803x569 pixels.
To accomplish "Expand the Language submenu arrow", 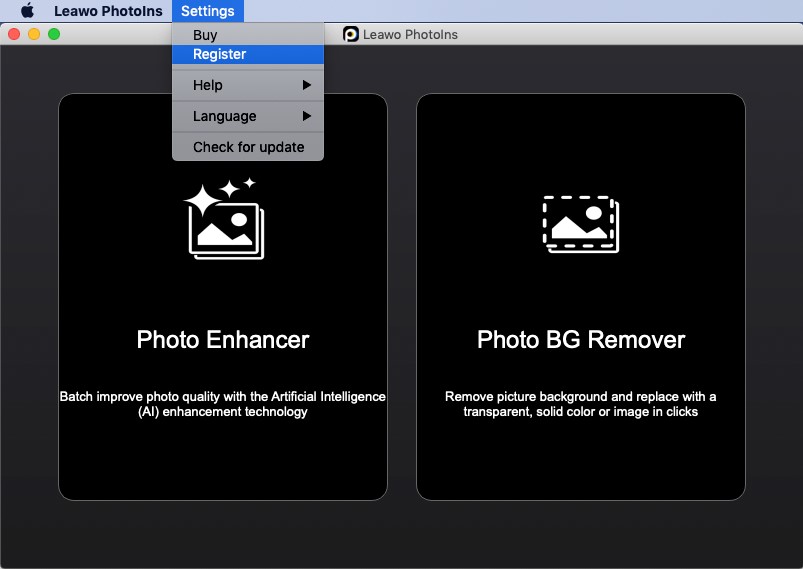I will click(x=307, y=116).
